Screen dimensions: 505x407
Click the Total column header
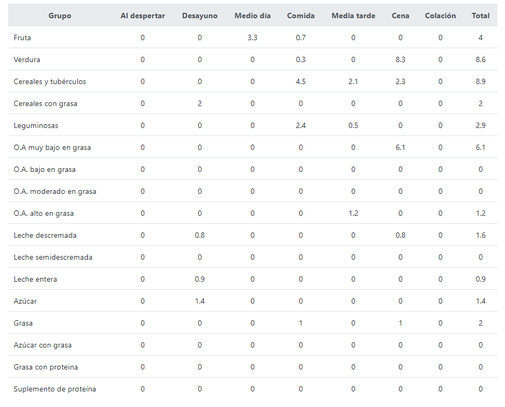pyautogui.click(x=481, y=16)
